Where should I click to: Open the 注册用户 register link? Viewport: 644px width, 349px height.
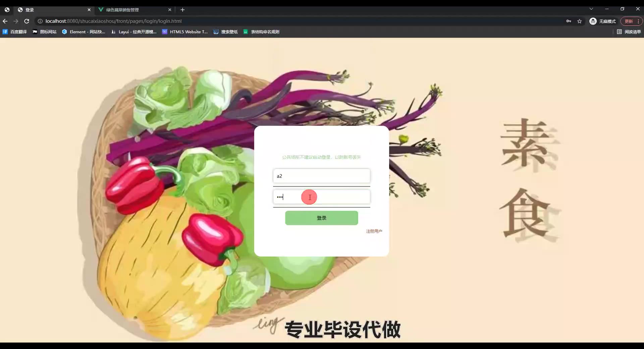pyautogui.click(x=374, y=231)
